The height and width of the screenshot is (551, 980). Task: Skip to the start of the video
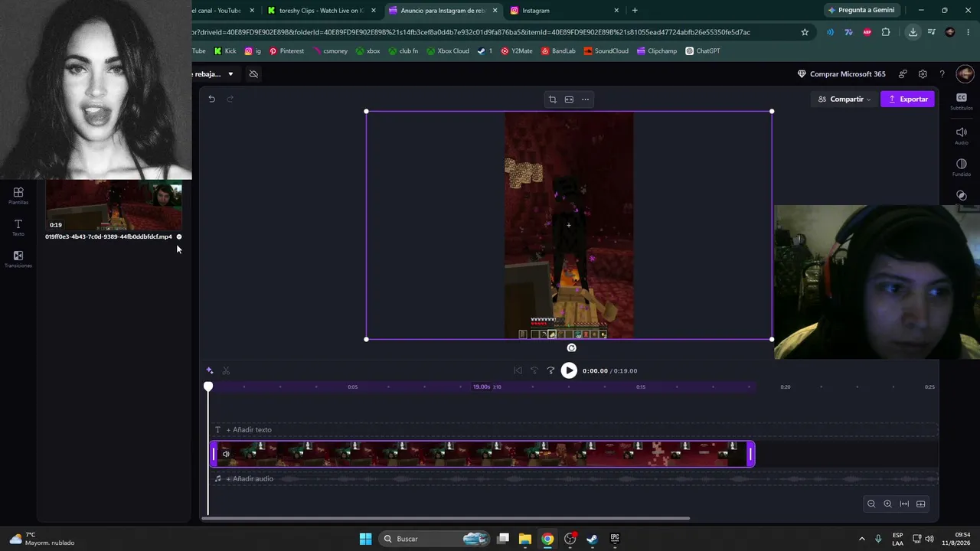pyautogui.click(x=518, y=370)
